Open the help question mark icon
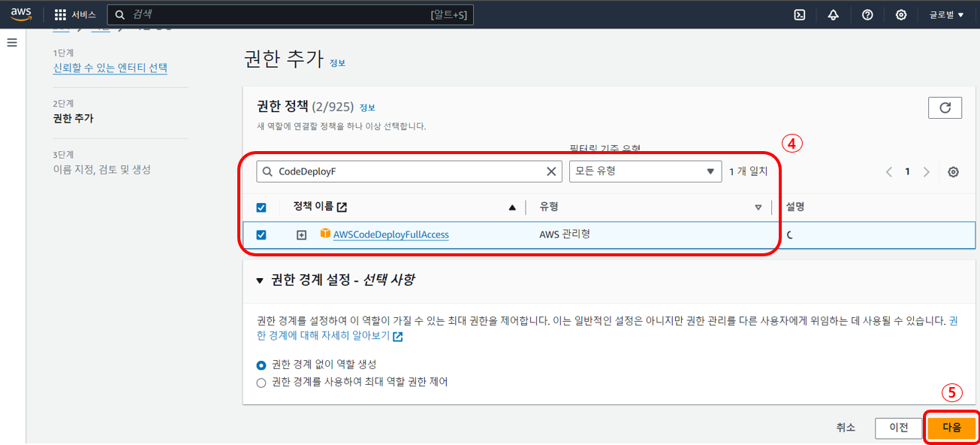 point(867,15)
